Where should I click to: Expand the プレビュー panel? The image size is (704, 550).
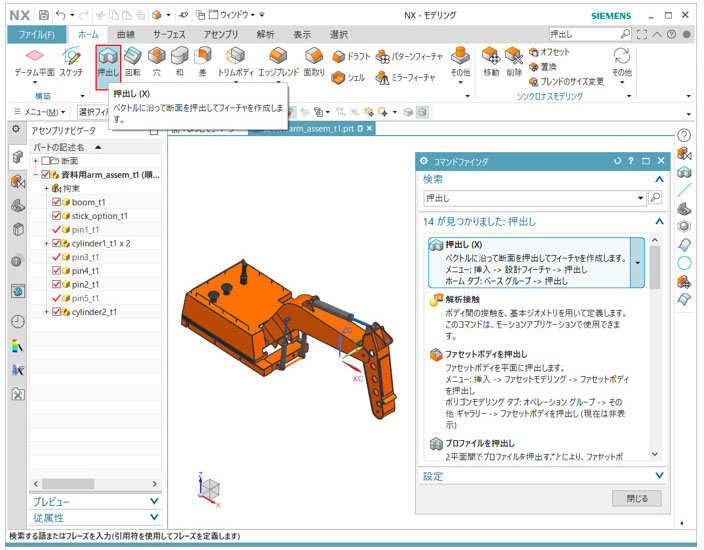click(x=154, y=501)
